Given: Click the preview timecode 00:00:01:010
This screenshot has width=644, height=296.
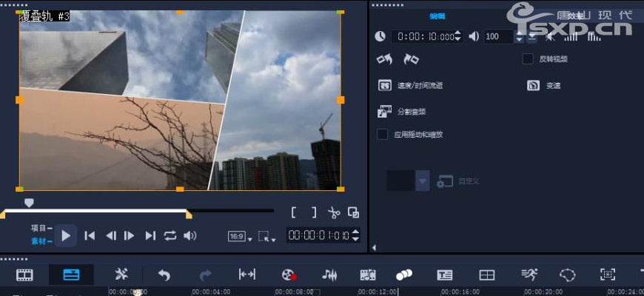Looking at the screenshot, I should (x=319, y=235).
